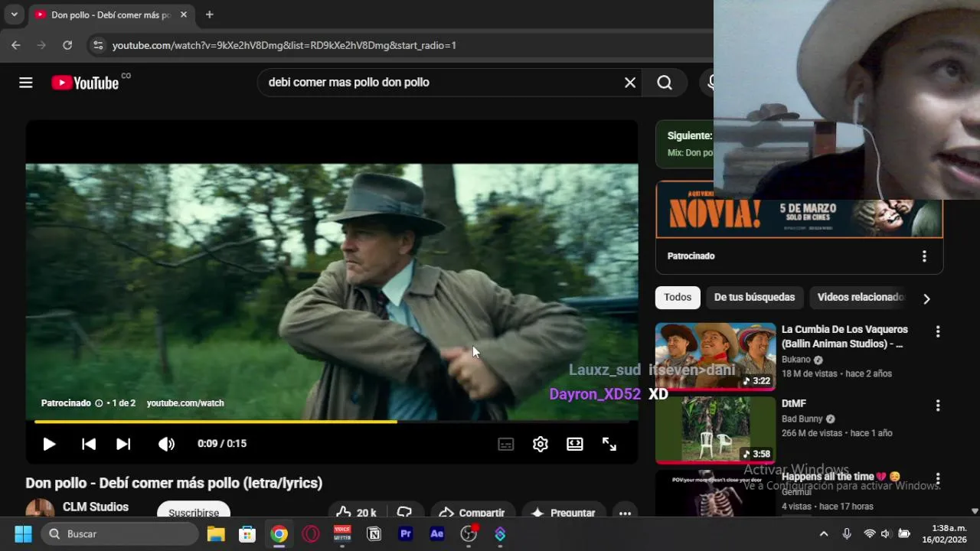Clear the search box text with the X
The width and height of the screenshot is (980, 551).
pyautogui.click(x=630, y=83)
